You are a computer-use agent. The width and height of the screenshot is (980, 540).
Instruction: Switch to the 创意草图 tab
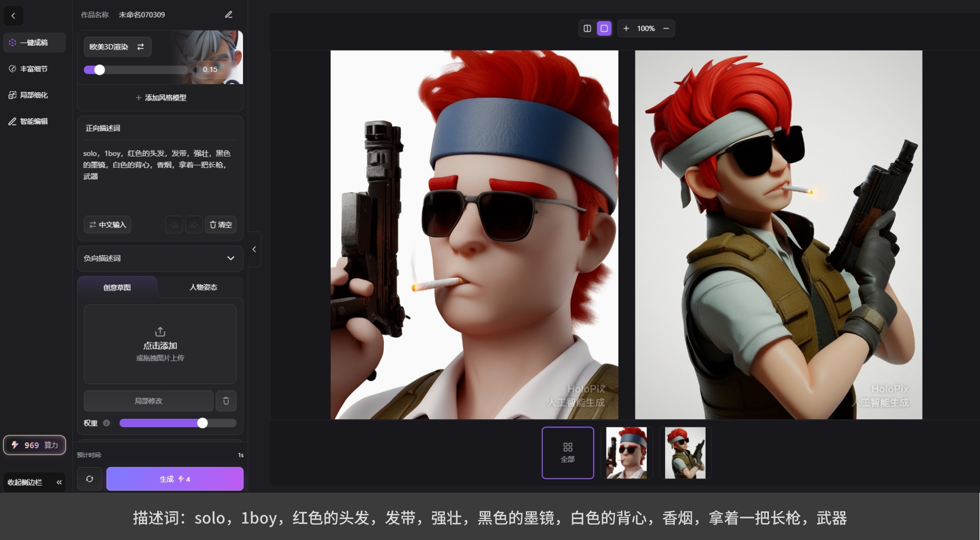coord(117,287)
